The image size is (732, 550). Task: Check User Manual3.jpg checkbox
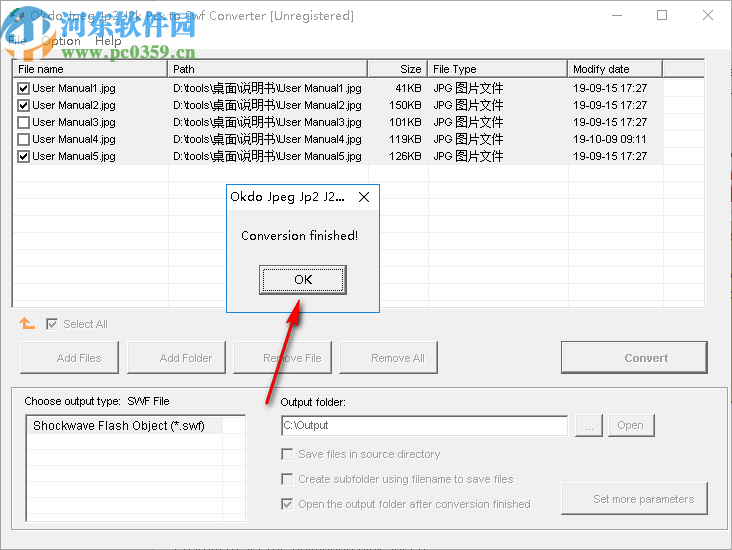tap(23, 122)
